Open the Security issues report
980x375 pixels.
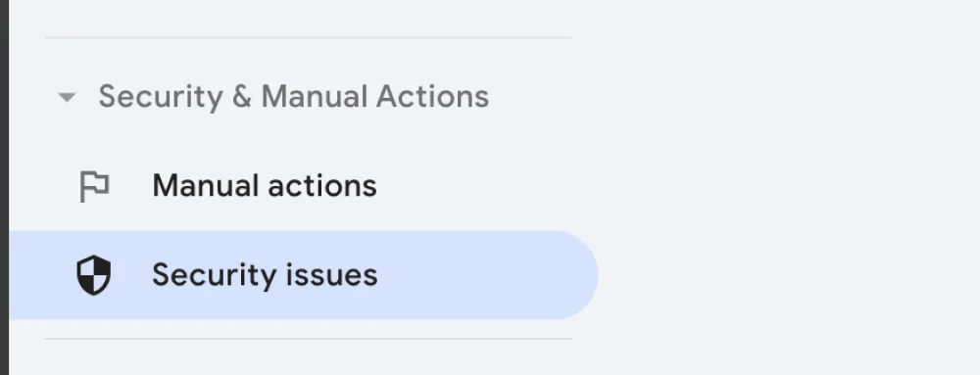[x=303, y=275]
